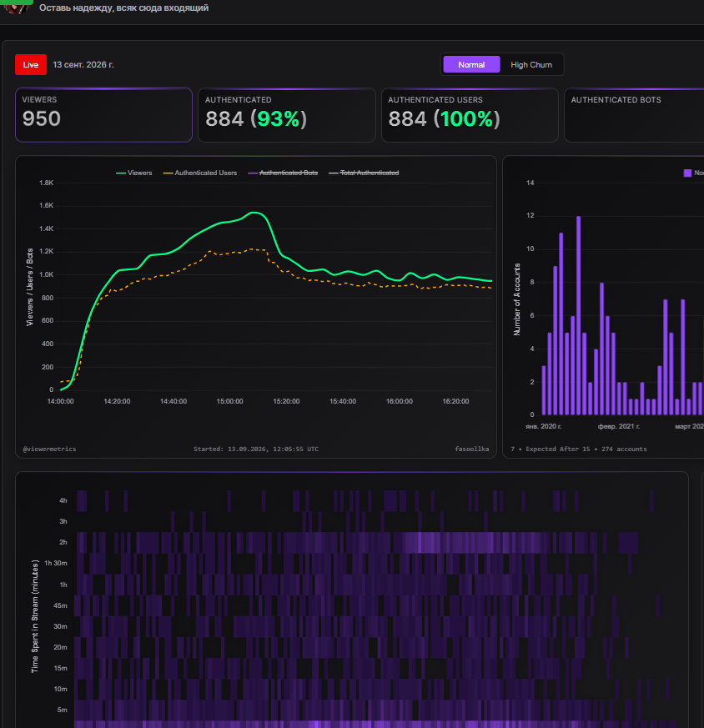Viewport: 704px width, 728px height.
Task: Click the green viewers line peak
Action: [254, 213]
